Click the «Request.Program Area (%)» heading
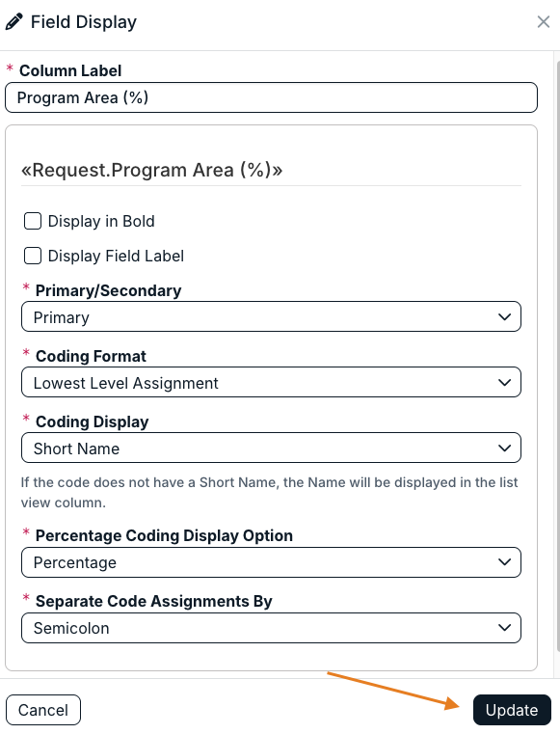This screenshot has height=734, width=560. tap(151, 170)
